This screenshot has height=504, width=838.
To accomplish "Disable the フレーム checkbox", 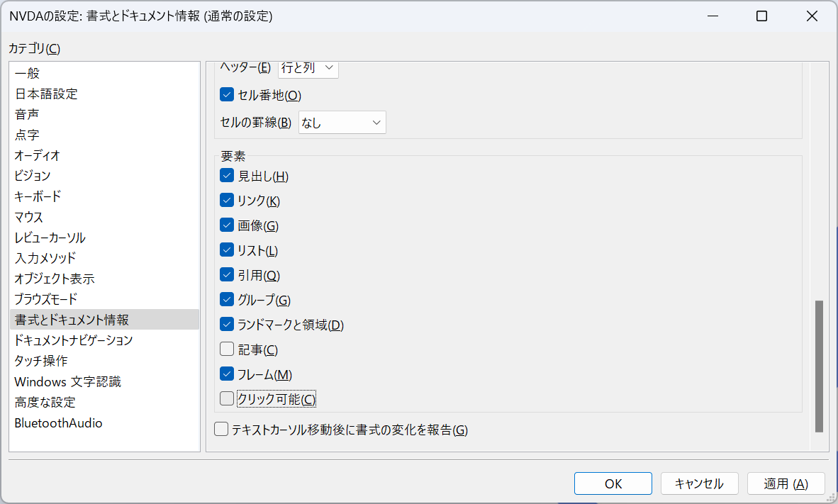I will point(226,374).
